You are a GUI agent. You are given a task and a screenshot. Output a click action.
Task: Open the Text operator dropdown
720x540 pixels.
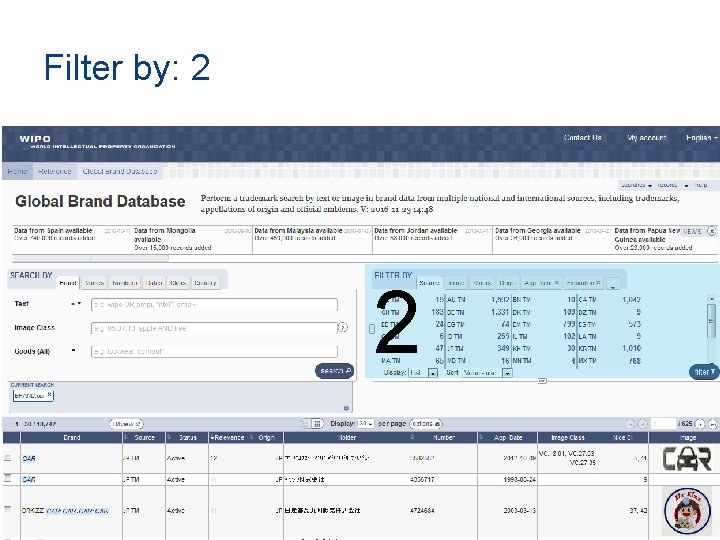[76, 304]
